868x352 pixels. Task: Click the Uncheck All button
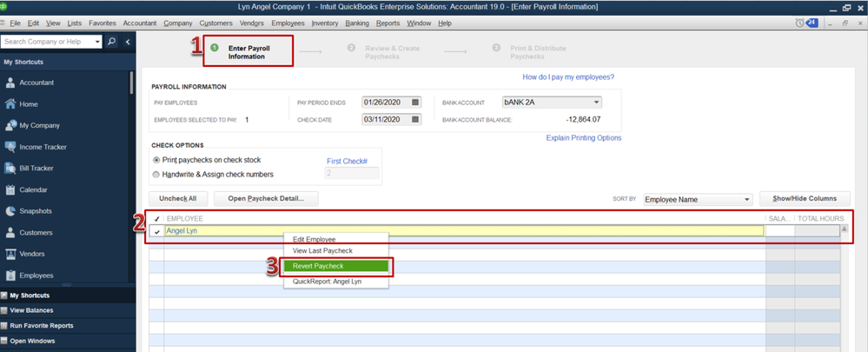pyautogui.click(x=178, y=199)
